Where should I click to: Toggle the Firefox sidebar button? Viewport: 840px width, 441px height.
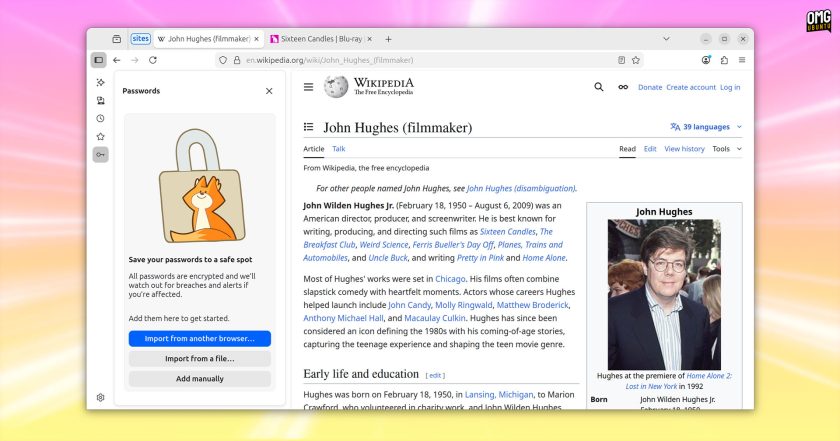pos(99,60)
